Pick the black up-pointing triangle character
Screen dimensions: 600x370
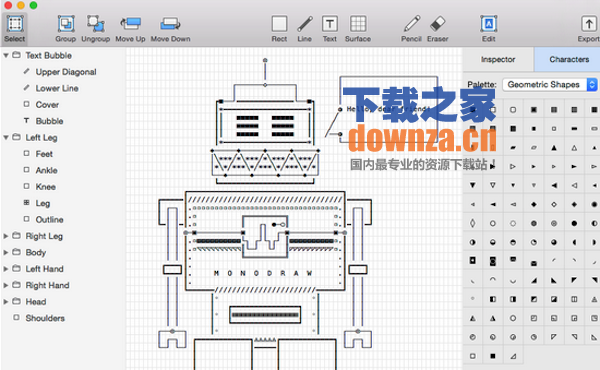tap(554, 148)
